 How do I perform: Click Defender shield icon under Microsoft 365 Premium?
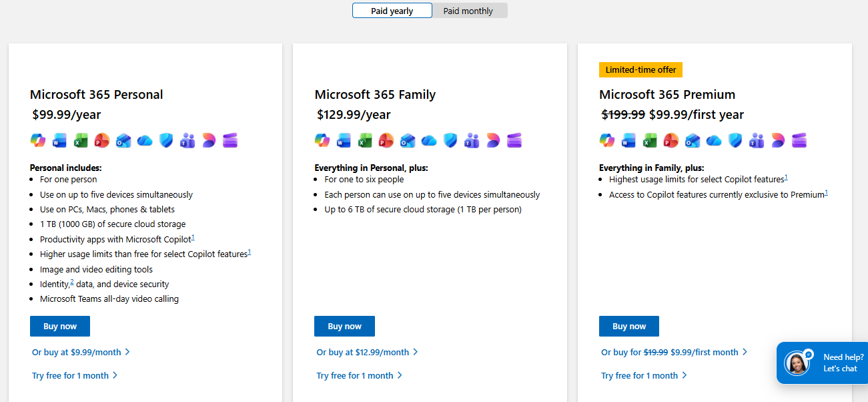click(x=735, y=140)
